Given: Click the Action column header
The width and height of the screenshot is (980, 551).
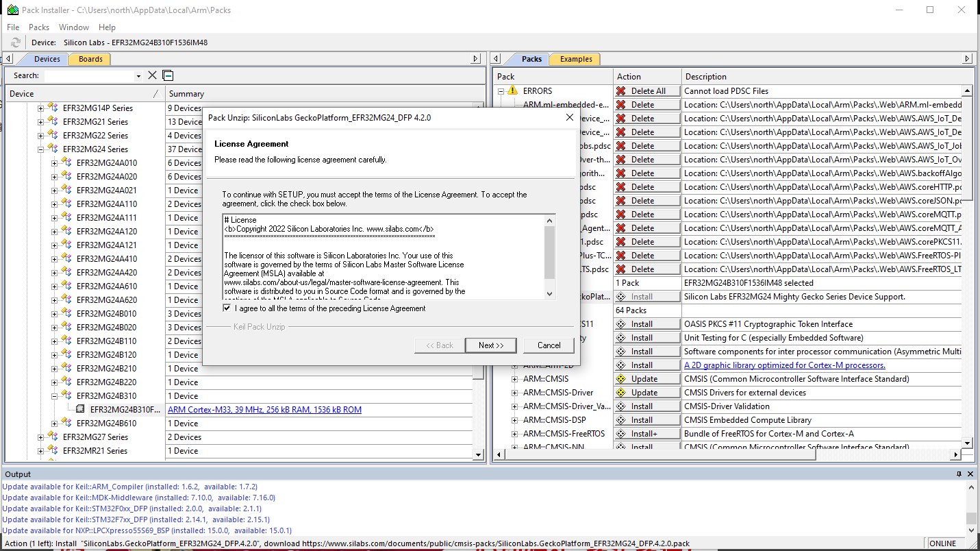Looking at the screenshot, I should (x=647, y=76).
